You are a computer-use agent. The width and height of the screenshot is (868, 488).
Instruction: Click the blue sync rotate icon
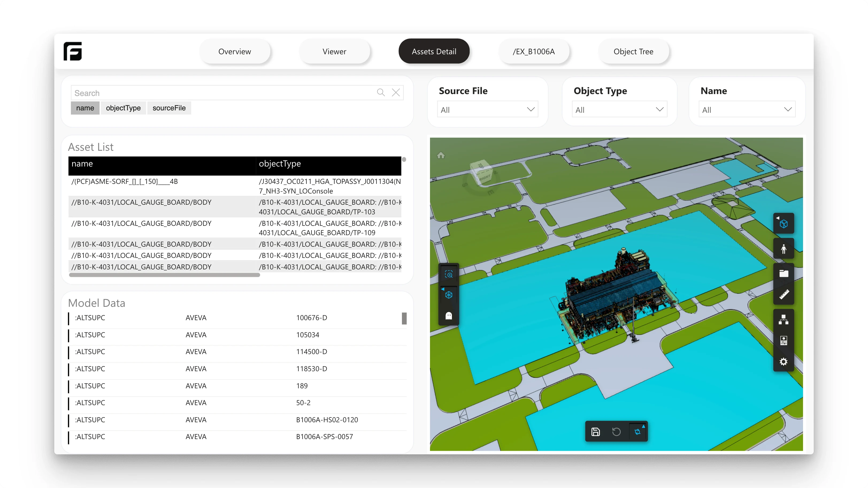coord(637,432)
